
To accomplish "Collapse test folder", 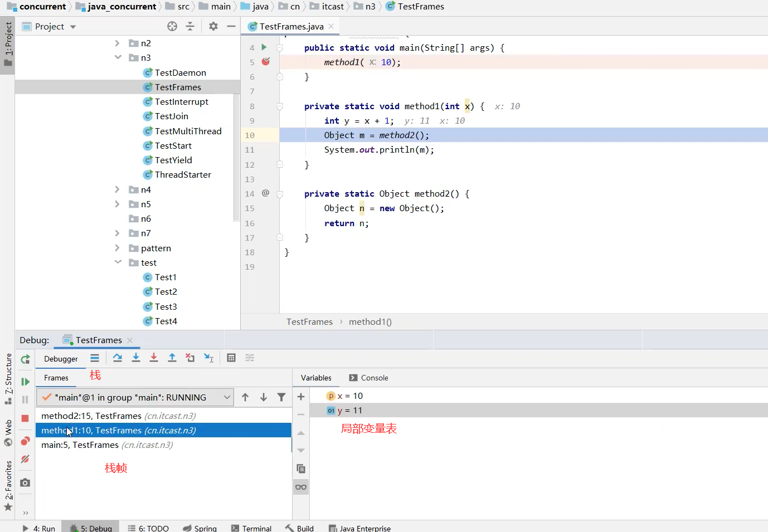I will [x=118, y=262].
